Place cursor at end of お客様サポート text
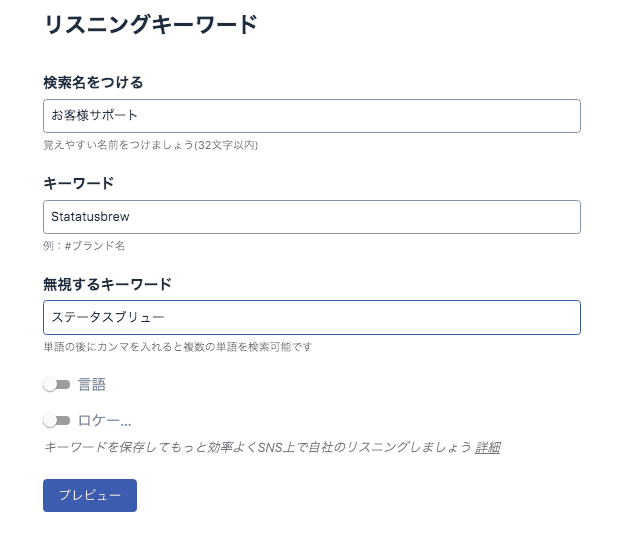This screenshot has width=627, height=536. (139, 116)
